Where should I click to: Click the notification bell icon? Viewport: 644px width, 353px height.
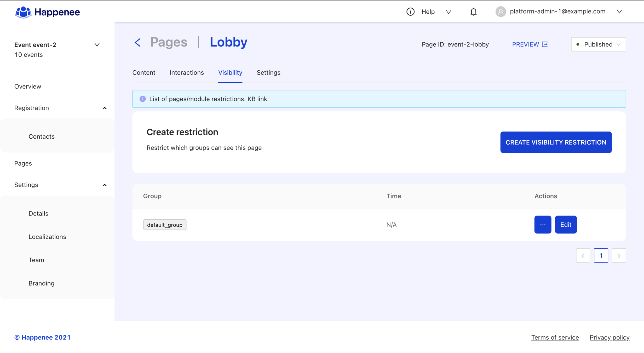coord(473,12)
